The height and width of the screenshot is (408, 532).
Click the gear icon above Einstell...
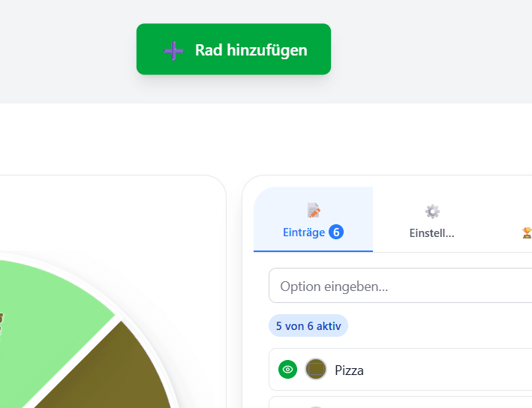(x=432, y=211)
